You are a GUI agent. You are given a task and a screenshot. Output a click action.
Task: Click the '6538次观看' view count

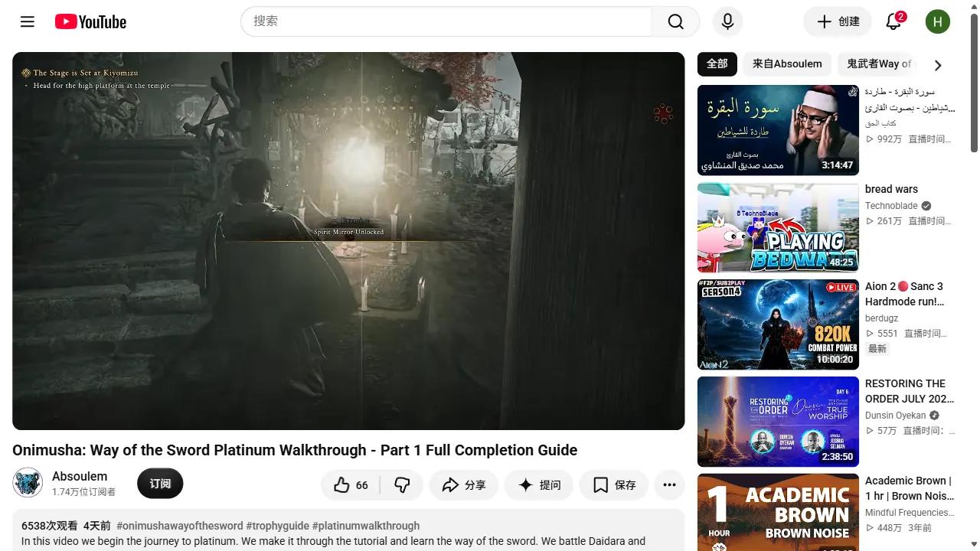point(50,526)
